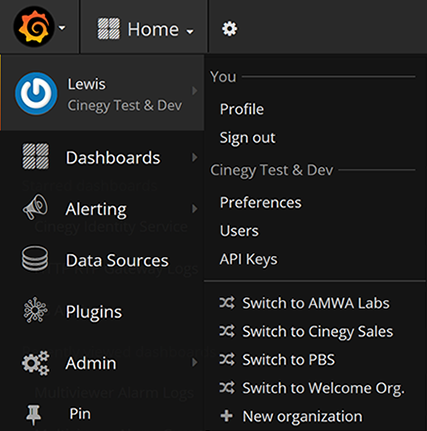This screenshot has height=431, width=427.
Task: Expand the Lewis profile submenu arrow
Action: click(195, 91)
